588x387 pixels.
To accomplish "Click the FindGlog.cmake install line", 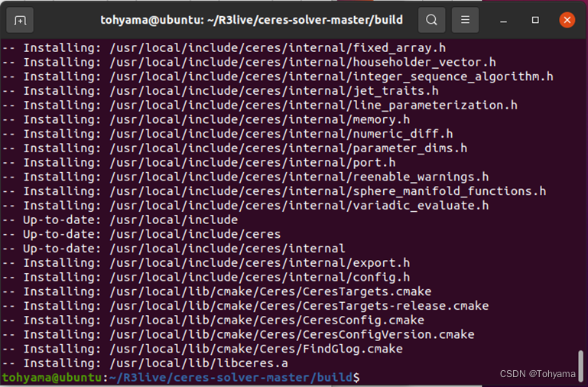I will click(x=203, y=349).
